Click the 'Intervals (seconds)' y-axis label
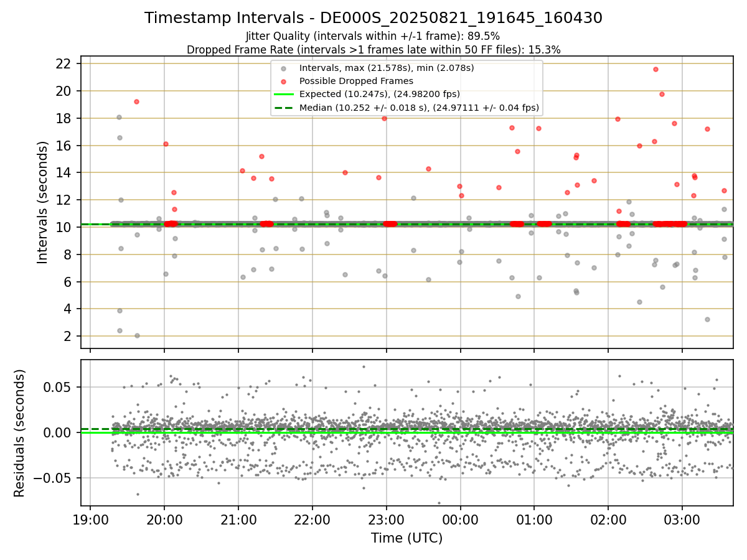This screenshot has height=560, width=747. click(x=43, y=202)
